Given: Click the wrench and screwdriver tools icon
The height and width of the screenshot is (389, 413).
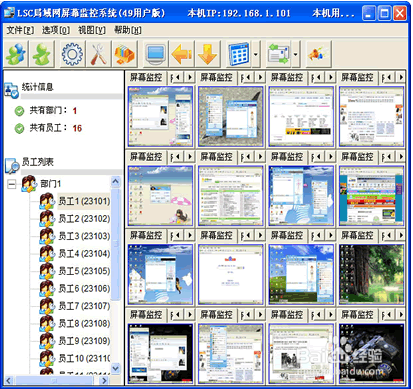Looking at the screenshot, I should 99,54.
